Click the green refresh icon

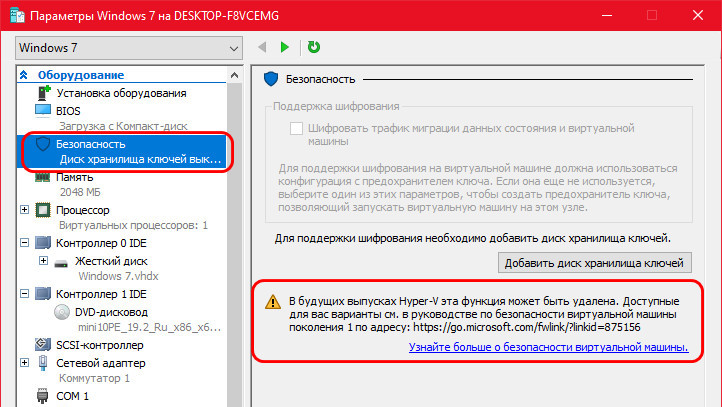pos(314,47)
